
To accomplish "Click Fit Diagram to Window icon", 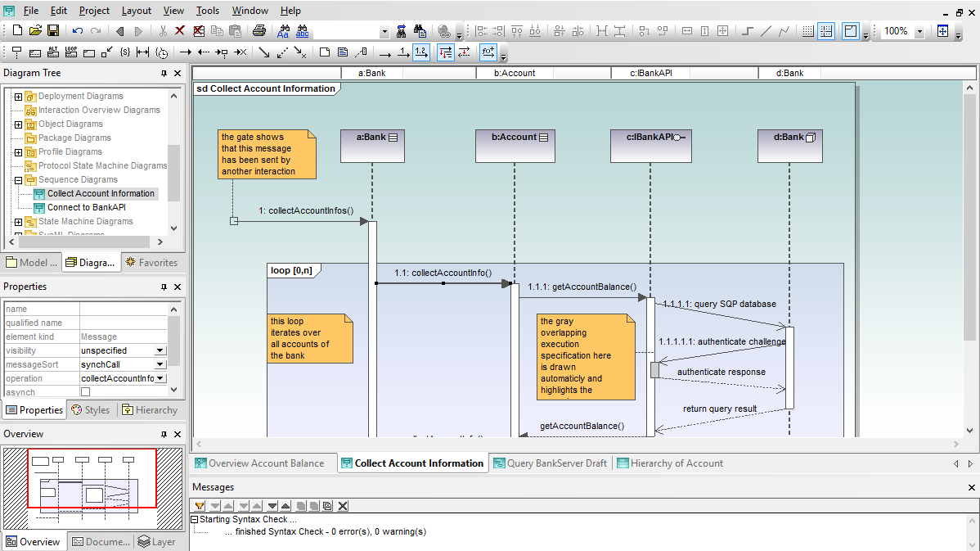I will click(x=943, y=30).
